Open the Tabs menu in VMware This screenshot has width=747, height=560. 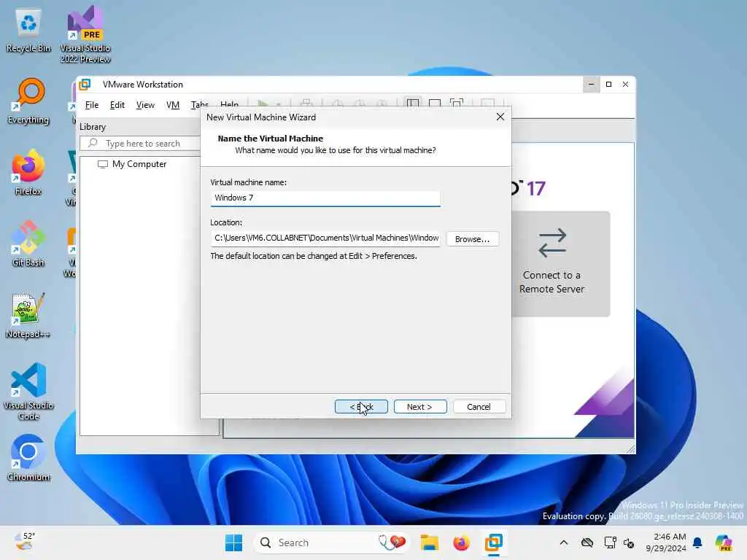200,104
